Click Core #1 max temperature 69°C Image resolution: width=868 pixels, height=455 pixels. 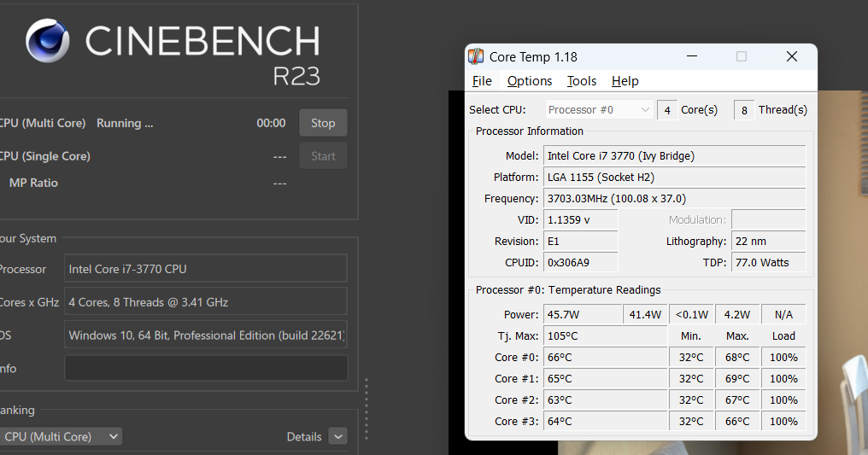tap(737, 379)
